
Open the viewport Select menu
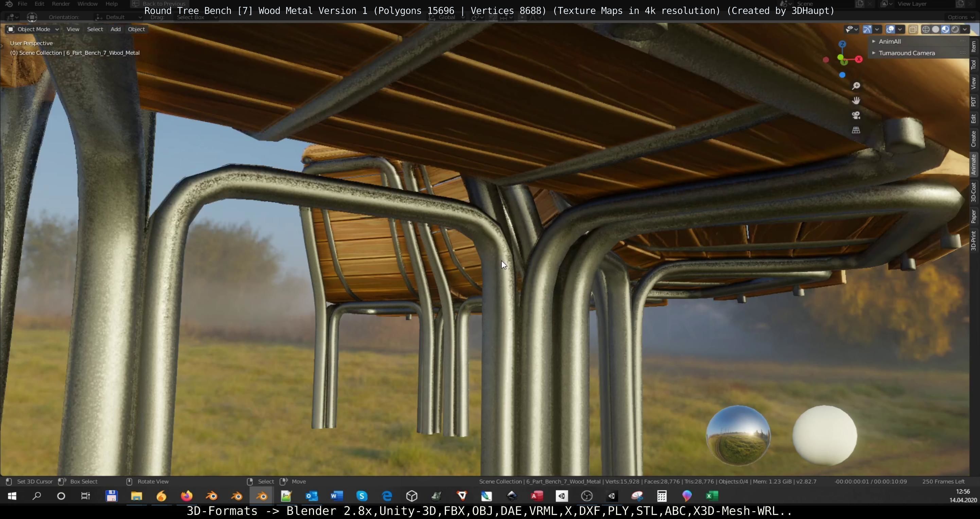tap(95, 29)
